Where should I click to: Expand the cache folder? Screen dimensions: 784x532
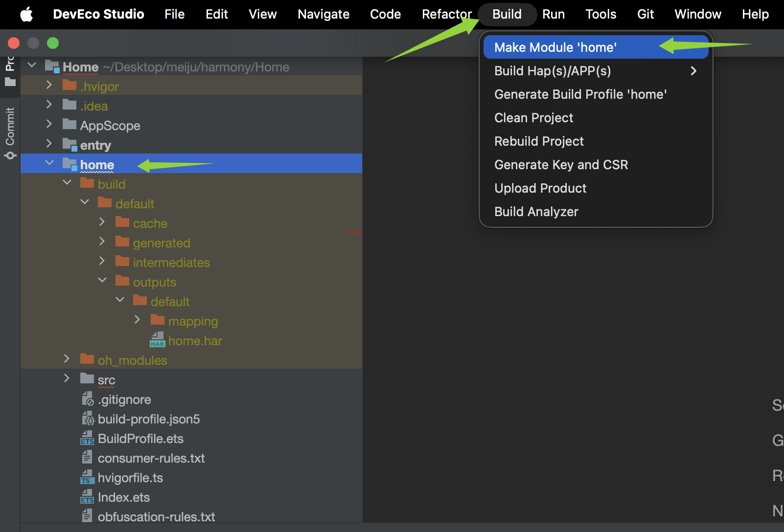(x=102, y=222)
